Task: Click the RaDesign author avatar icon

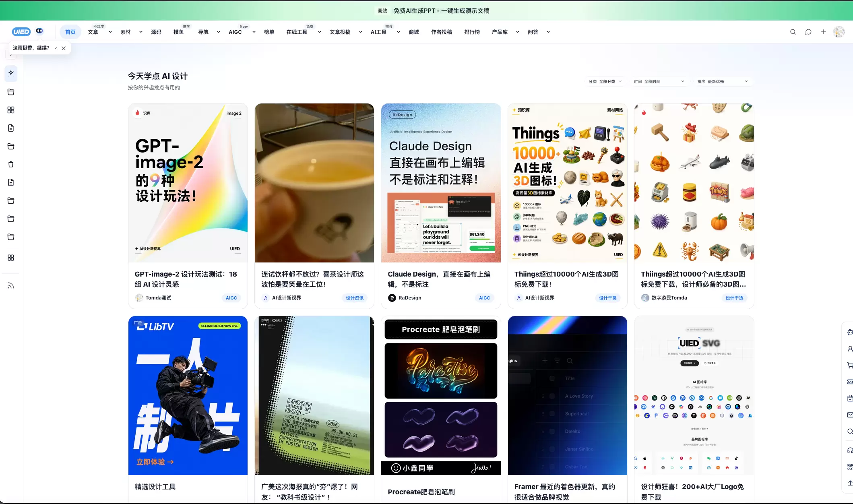Action: point(392,298)
